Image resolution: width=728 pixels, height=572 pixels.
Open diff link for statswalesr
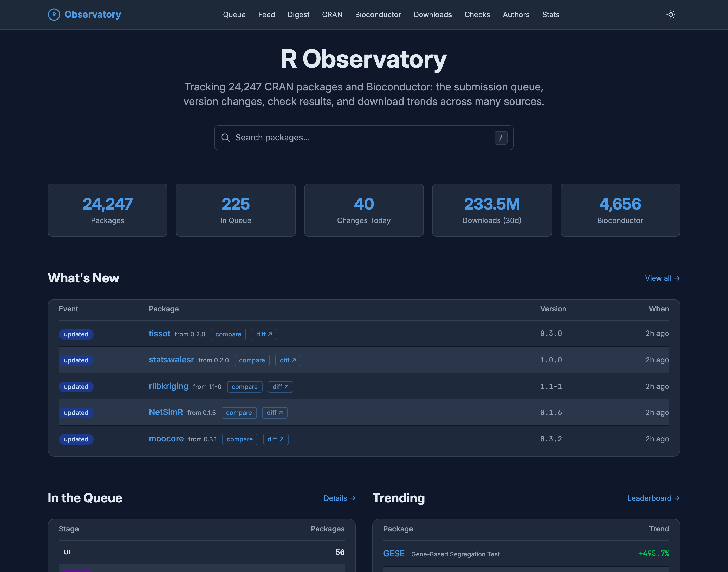coord(288,360)
